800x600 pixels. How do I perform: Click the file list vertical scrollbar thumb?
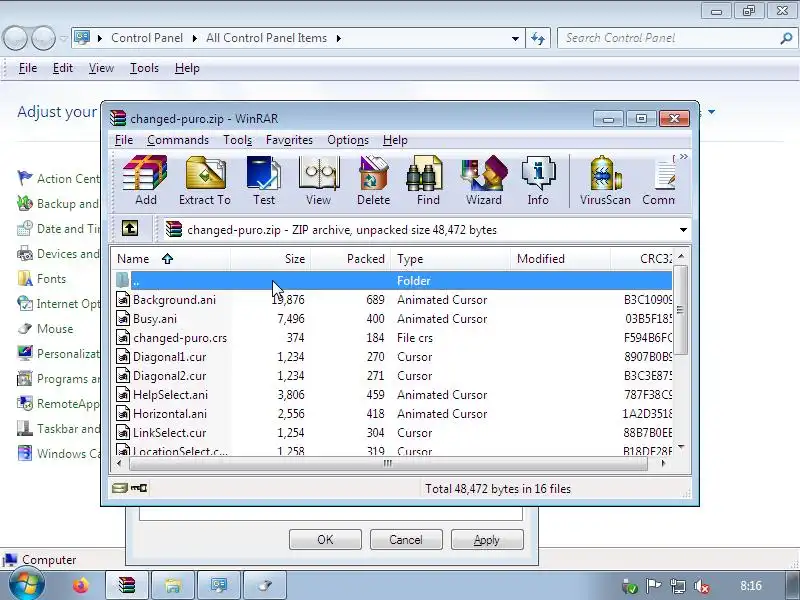pos(680,310)
